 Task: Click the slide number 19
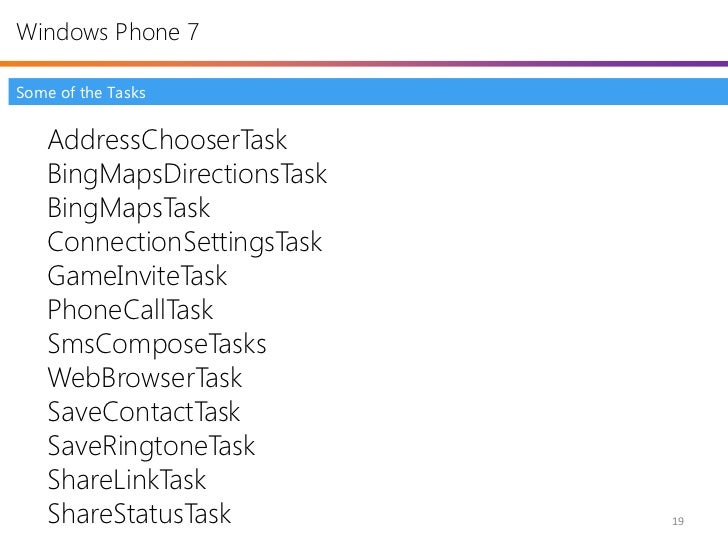tap(678, 521)
